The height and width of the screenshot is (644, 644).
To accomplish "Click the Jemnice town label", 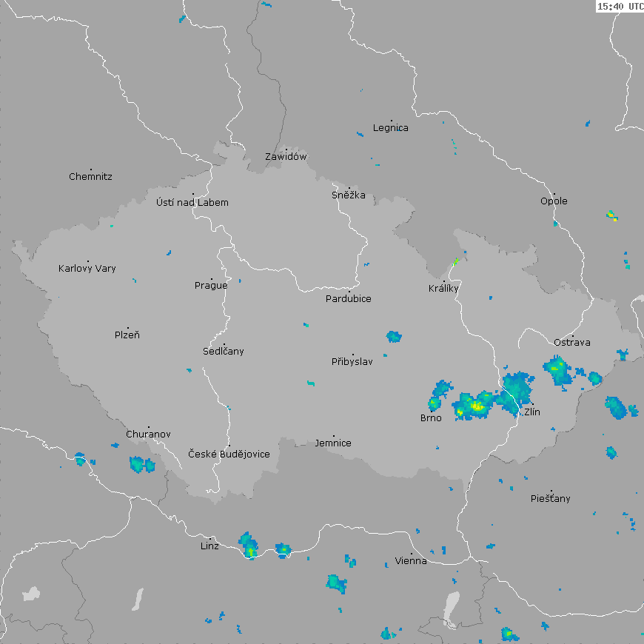I will (333, 443).
